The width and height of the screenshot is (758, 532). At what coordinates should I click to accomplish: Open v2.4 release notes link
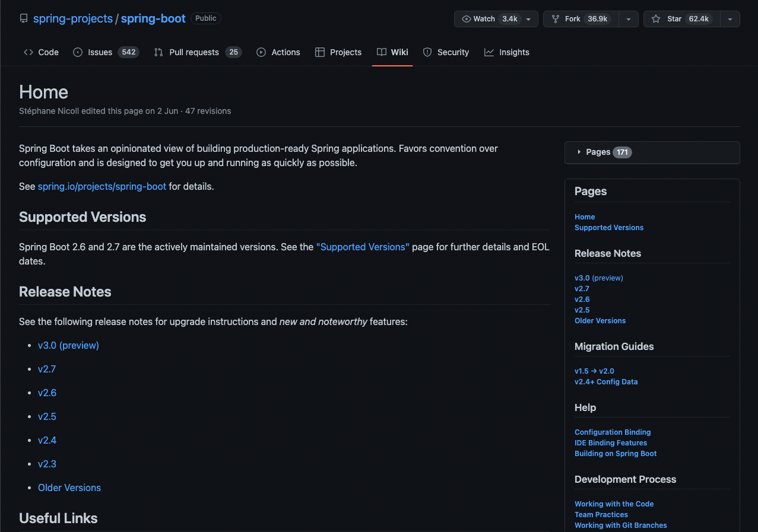[47, 440]
